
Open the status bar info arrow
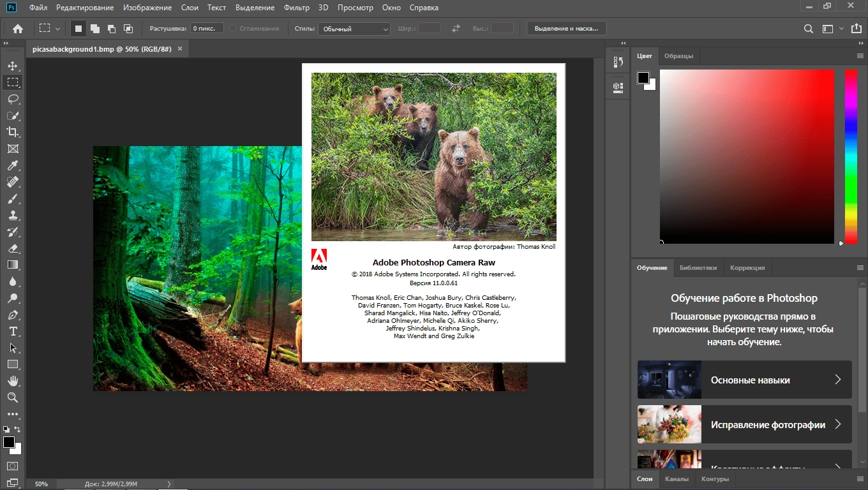click(x=169, y=484)
